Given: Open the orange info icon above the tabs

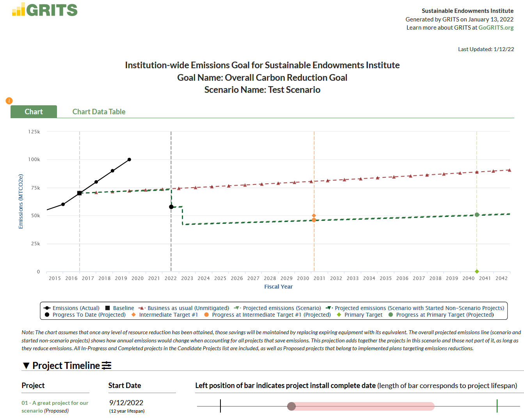Looking at the screenshot, I should point(9,101).
